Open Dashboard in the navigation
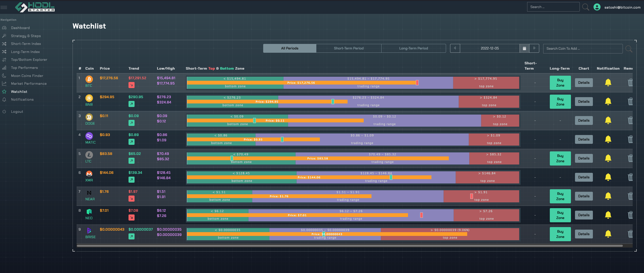Viewport: 644px width, 273px height. (x=20, y=28)
